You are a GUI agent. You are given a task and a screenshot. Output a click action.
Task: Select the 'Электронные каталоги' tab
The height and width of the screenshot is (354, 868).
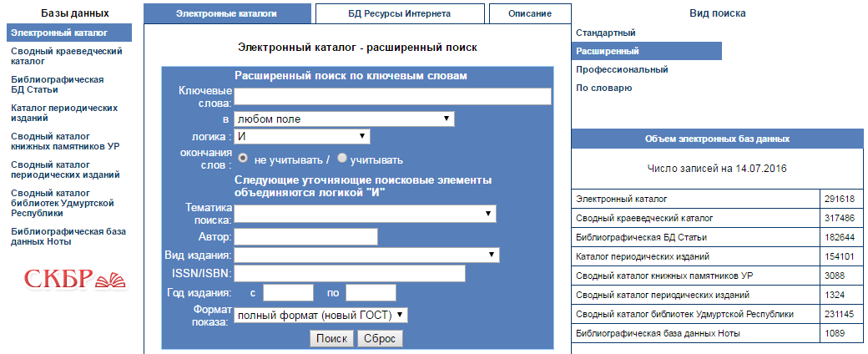tap(226, 13)
